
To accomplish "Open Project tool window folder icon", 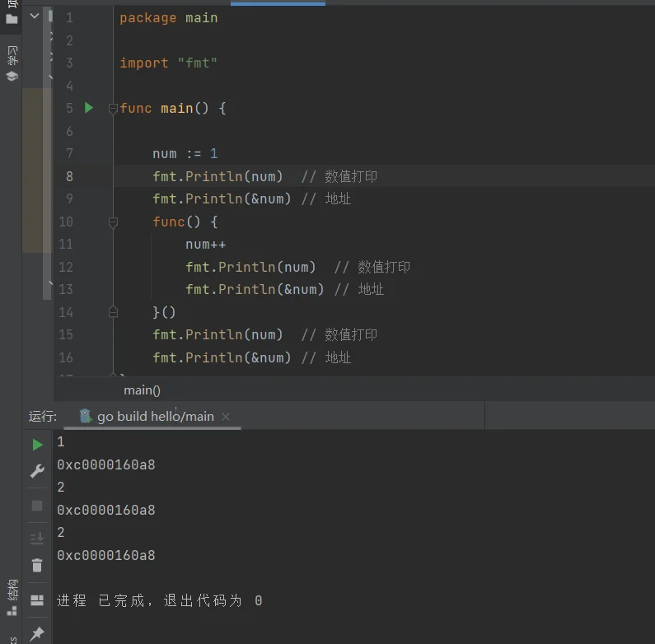I will tap(12, 18).
